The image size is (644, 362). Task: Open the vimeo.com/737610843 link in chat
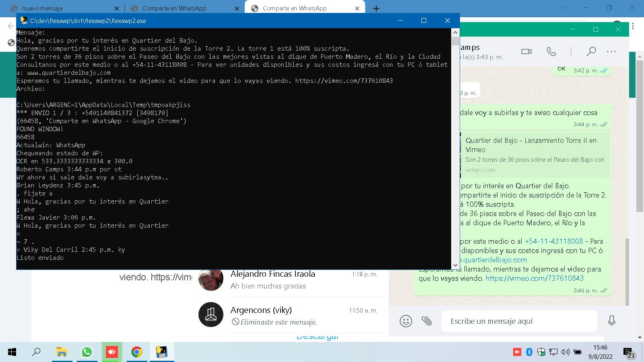(x=535, y=278)
